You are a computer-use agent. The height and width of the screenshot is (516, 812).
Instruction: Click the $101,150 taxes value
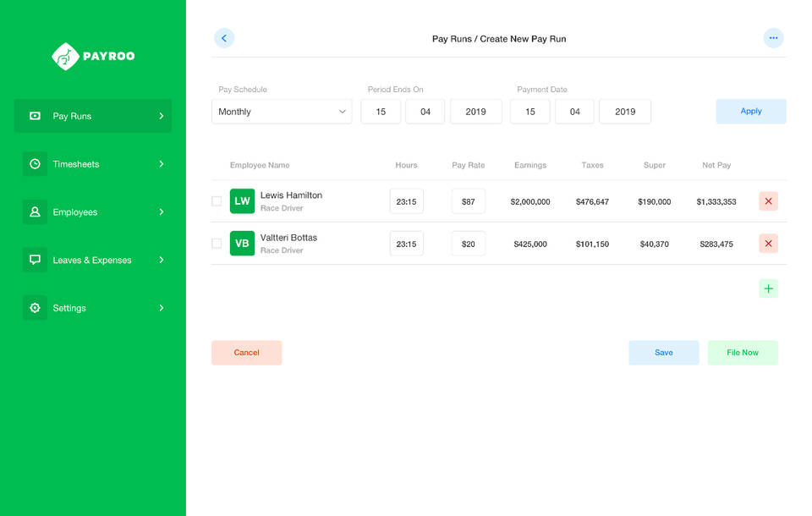click(x=592, y=244)
